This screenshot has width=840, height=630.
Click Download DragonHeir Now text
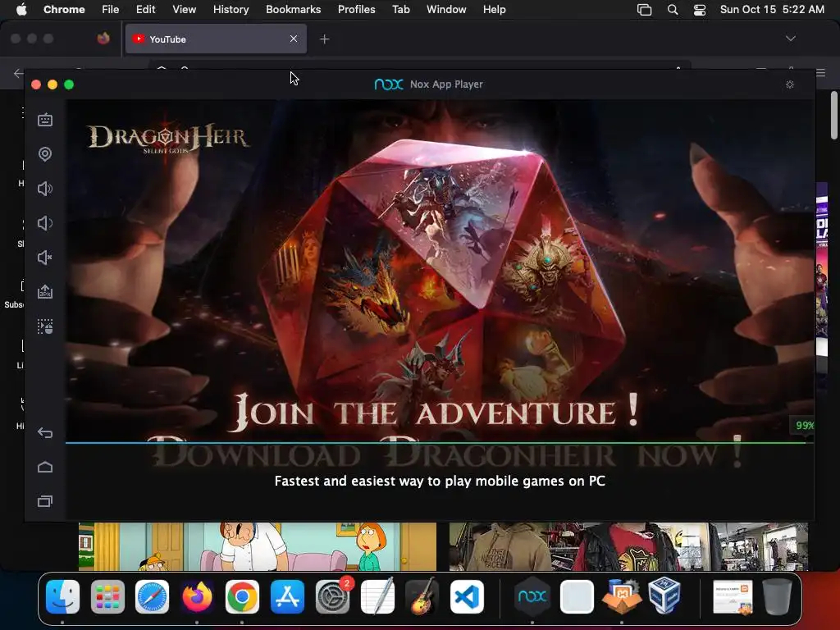(x=447, y=454)
